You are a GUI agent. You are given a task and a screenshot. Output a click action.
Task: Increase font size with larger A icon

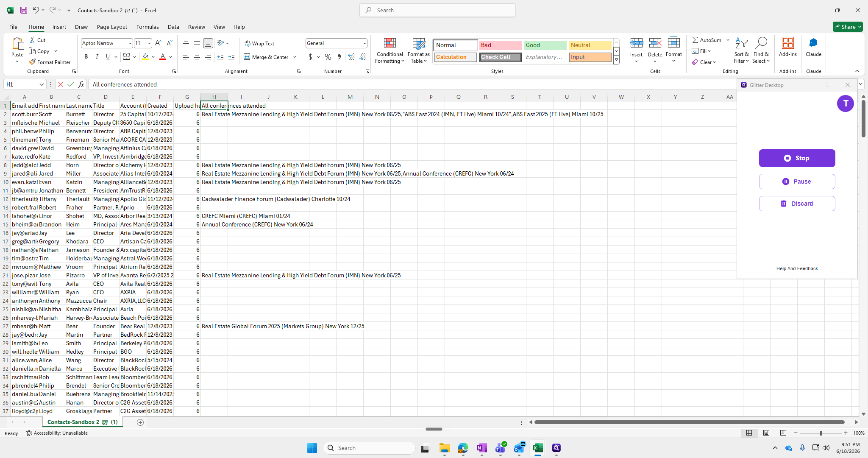(158, 43)
